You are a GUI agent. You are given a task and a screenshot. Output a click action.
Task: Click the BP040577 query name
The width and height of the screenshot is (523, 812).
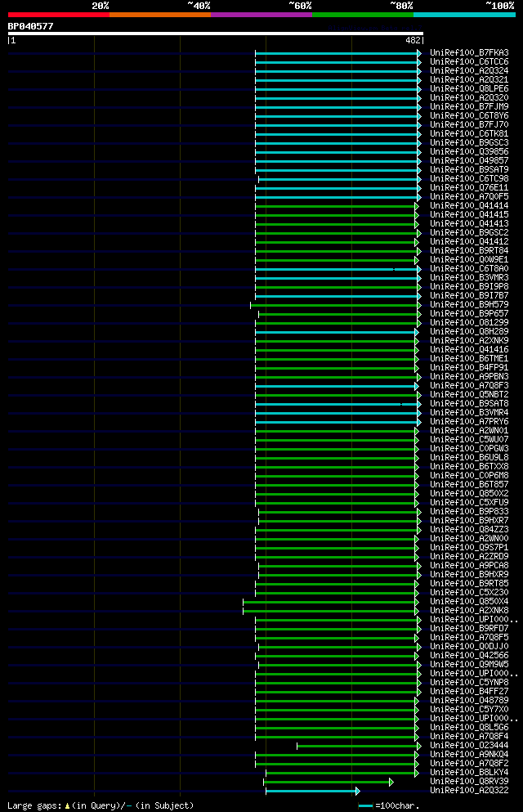tap(30, 26)
